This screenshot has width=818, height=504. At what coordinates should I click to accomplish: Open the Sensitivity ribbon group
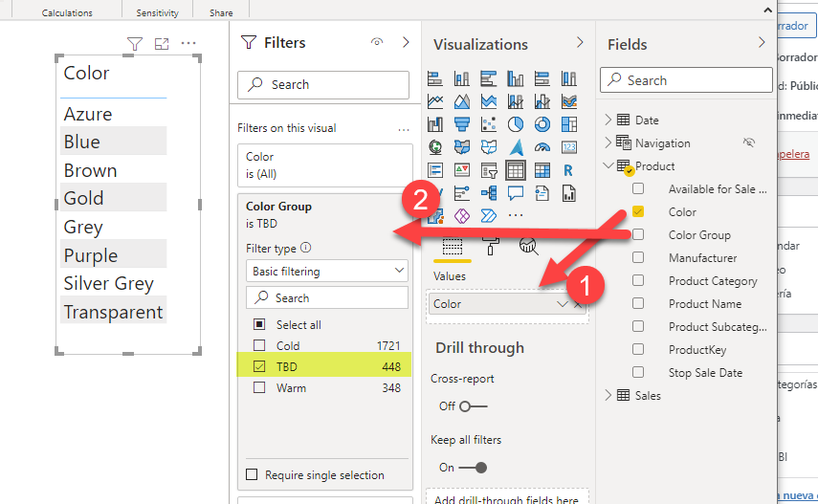pos(157,12)
